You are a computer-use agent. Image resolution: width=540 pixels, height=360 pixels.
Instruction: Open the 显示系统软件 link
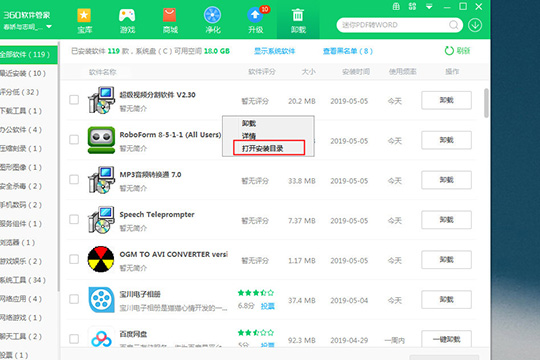(274, 51)
